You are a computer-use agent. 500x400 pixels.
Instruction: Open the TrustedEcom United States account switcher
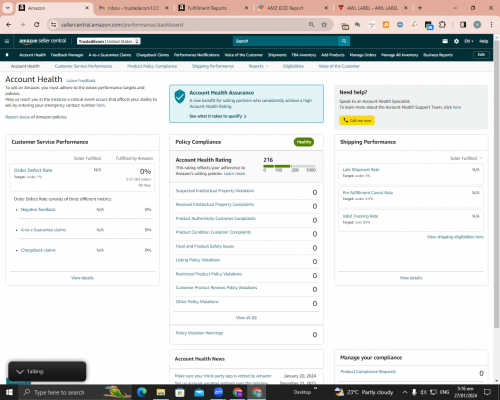tap(109, 41)
